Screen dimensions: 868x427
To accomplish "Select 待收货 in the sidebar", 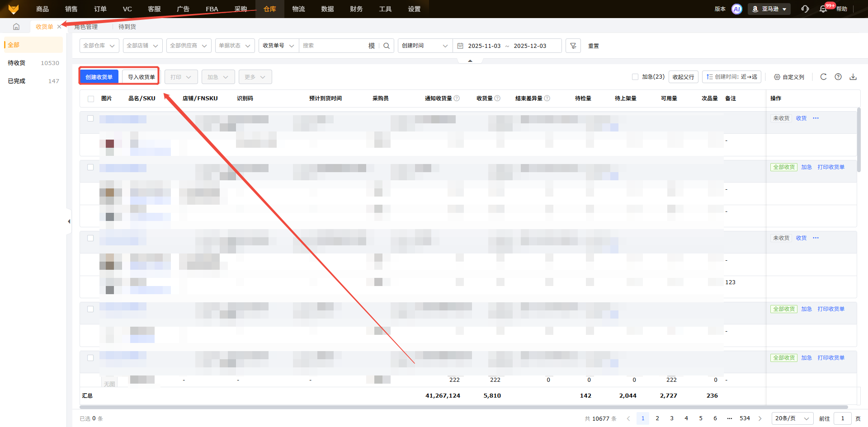I will [33, 63].
